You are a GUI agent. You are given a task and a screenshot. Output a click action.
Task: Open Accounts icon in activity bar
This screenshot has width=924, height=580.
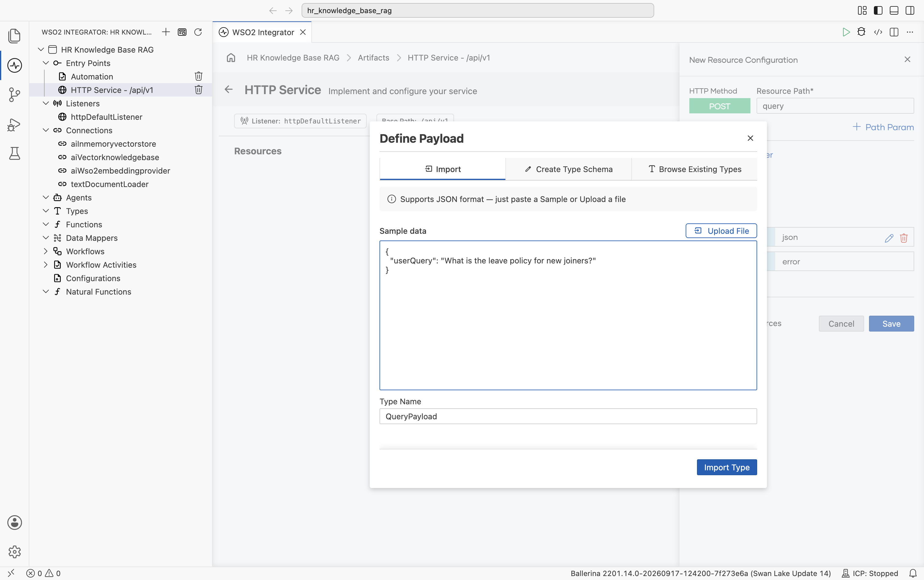[x=15, y=523]
